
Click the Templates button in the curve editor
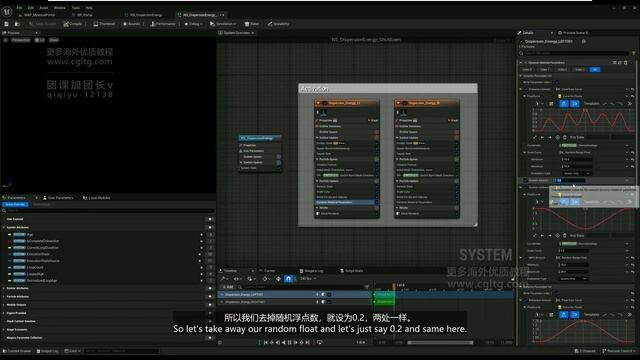point(592,104)
